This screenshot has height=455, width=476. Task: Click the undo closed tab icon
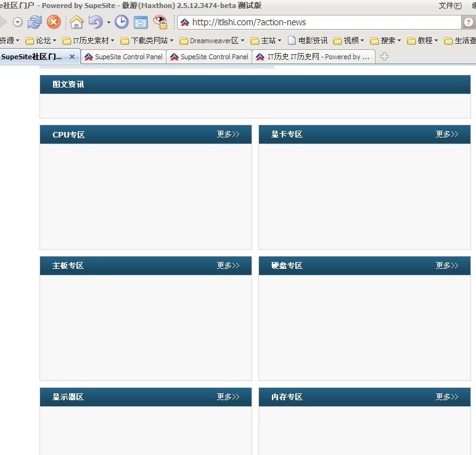pyautogui.click(x=96, y=22)
